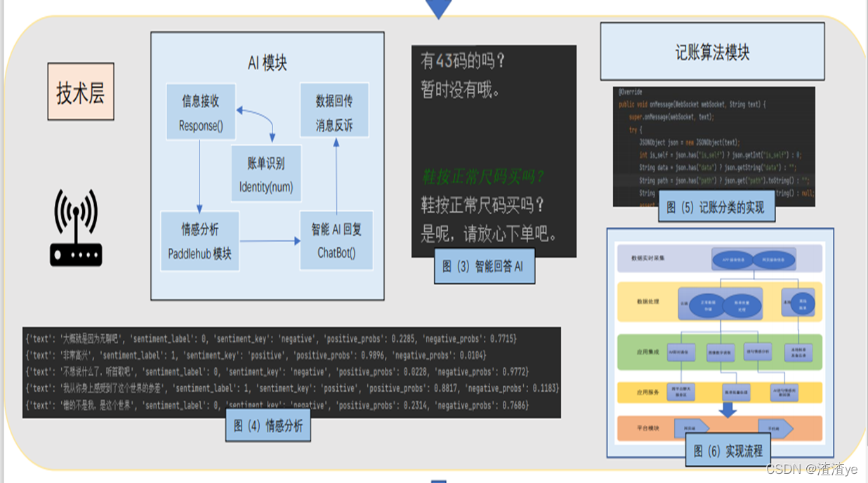Viewport: 868px width, 483px height.
Task: Click the 有43码的吗？ chat line
Action: point(463,62)
